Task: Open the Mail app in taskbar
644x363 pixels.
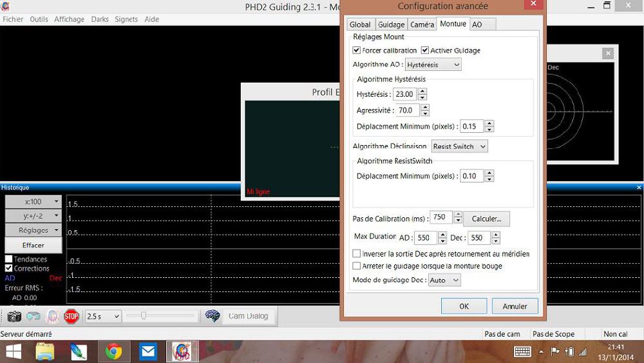Action: click(148, 352)
